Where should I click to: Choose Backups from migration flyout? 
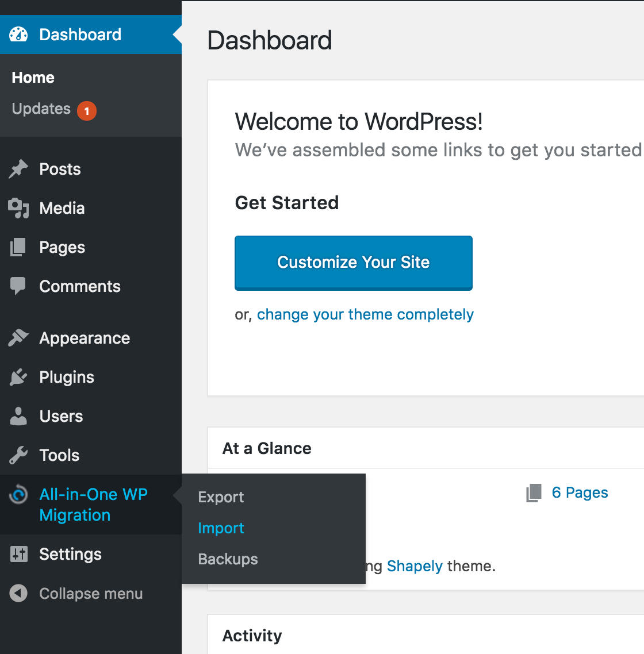click(x=228, y=559)
